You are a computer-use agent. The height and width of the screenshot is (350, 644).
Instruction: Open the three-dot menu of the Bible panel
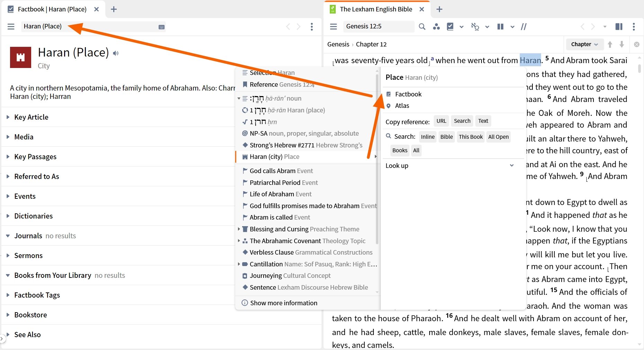(634, 26)
